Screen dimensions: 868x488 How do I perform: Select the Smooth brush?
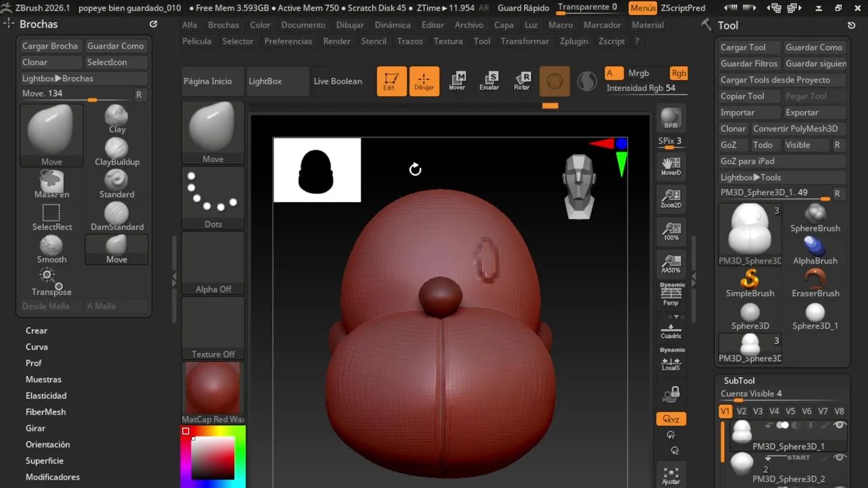click(52, 249)
